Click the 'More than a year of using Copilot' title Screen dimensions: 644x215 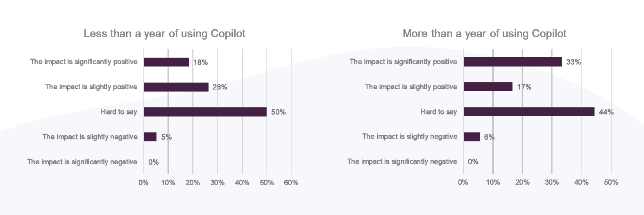pyautogui.click(x=484, y=34)
